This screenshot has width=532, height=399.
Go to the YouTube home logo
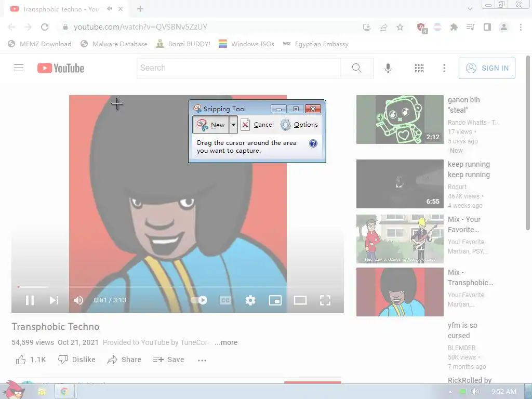[x=61, y=68]
